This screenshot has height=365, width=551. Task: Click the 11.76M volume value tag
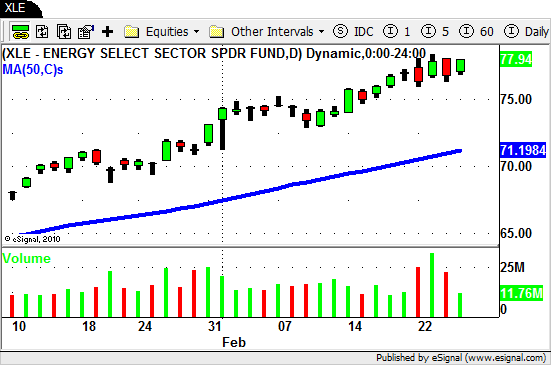click(521, 293)
